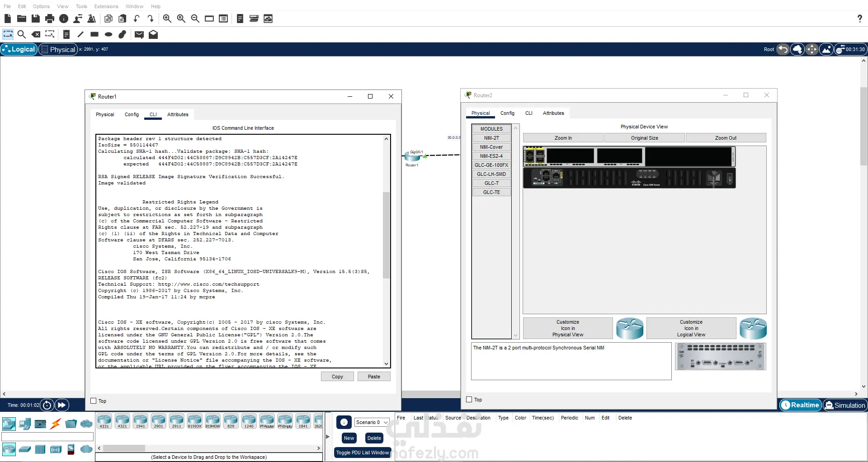This screenshot has height=462, width=868.
Task: Activate the Delete tool
Action: coord(36,34)
